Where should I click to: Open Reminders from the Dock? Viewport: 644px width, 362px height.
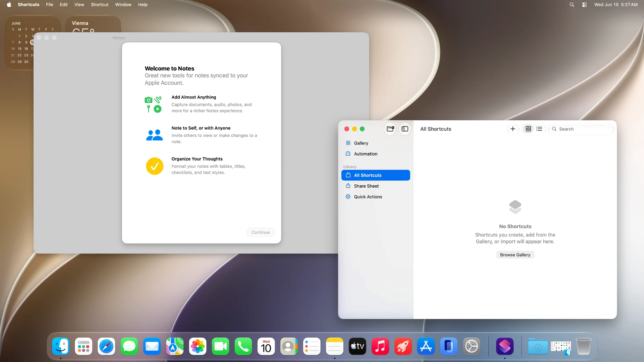tap(312, 346)
